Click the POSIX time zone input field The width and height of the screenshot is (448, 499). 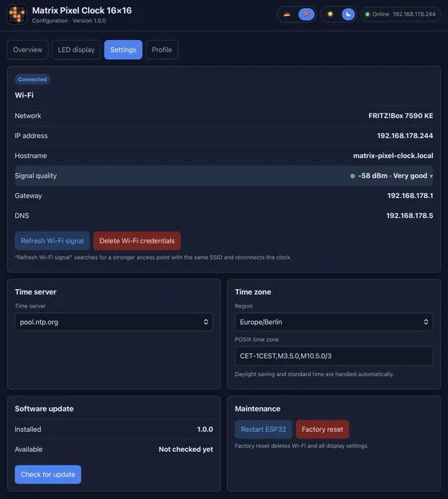(x=334, y=356)
